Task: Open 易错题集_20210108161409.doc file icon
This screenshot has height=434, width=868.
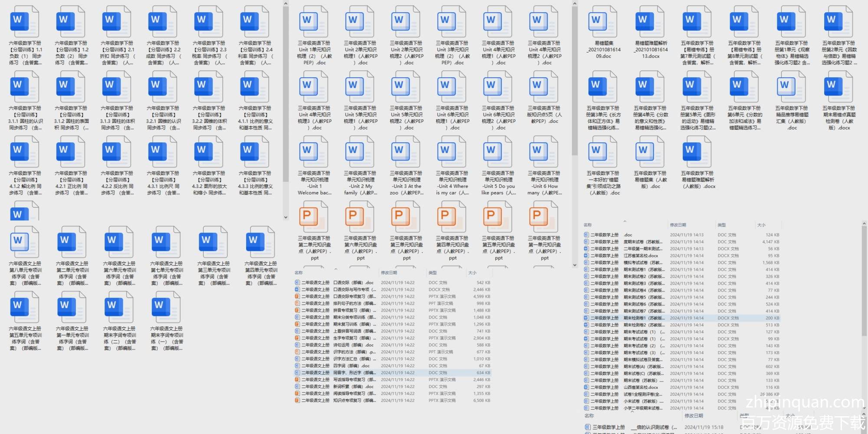Action: 603,22
